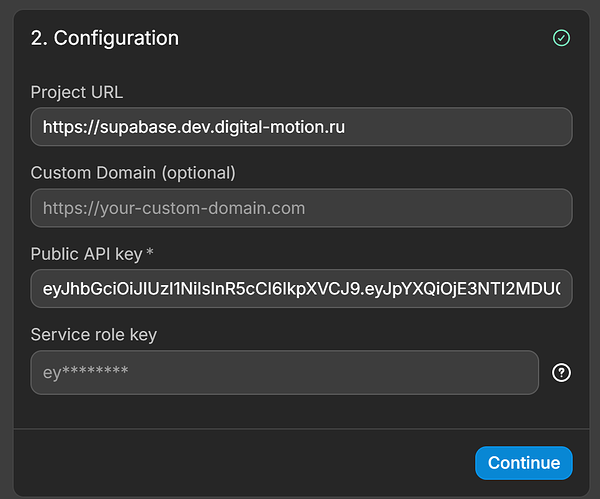This screenshot has height=499, width=600.
Task: Click the step number "2." in the header
Action: click(39, 38)
